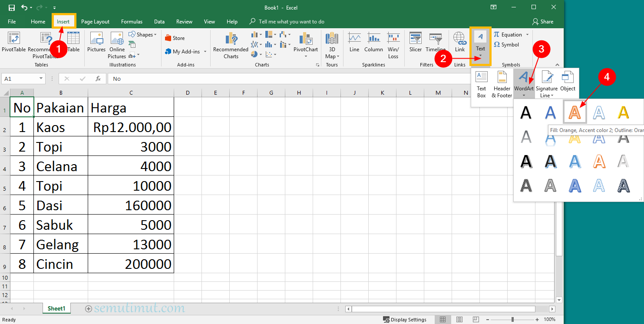Open the View tab

(210, 22)
